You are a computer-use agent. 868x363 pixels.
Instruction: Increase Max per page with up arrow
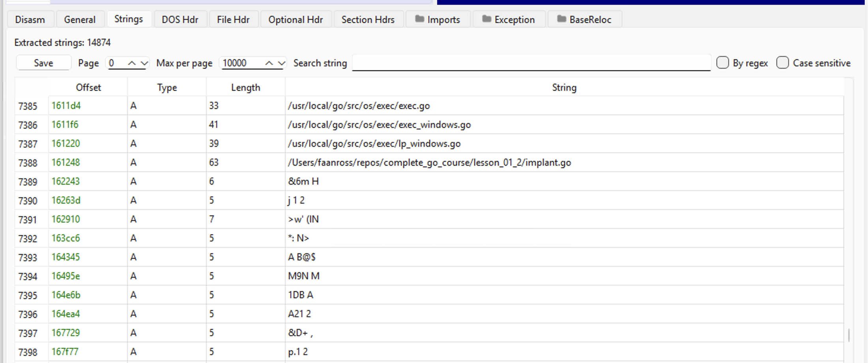(269, 63)
